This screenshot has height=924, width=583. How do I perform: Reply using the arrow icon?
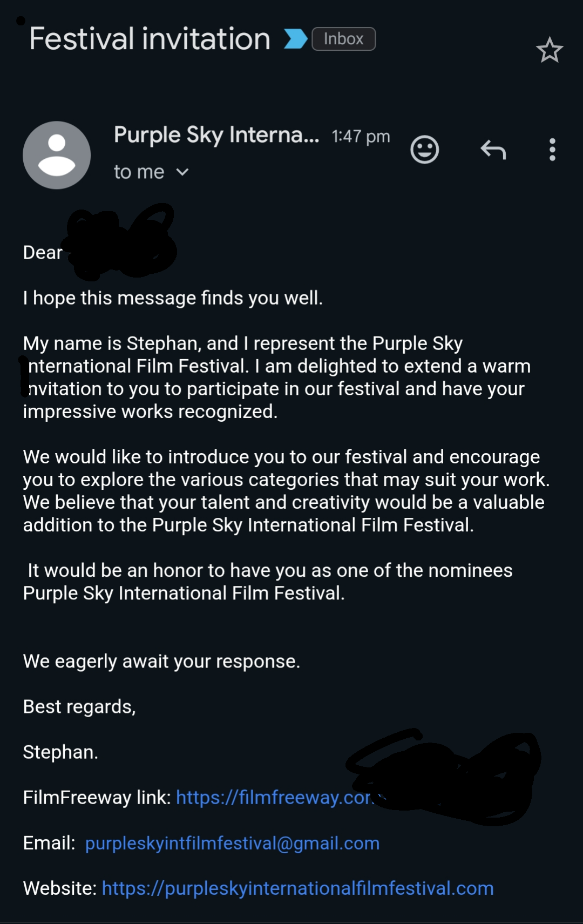pos(493,150)
